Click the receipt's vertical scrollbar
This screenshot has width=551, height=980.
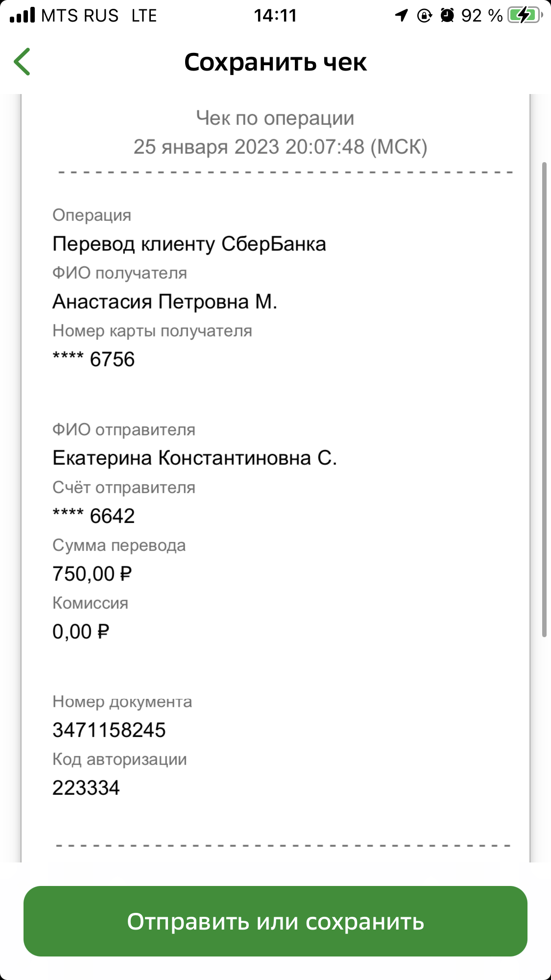[544, 399]
